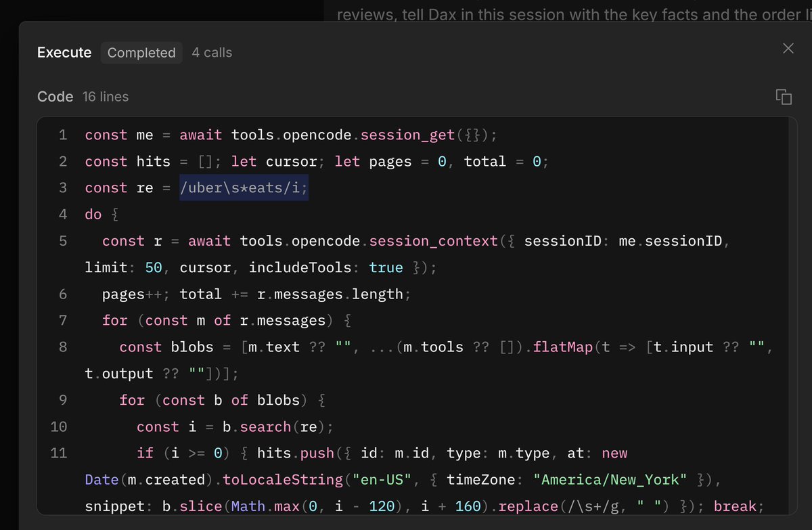The width and height of the screenshot is (812, 530).
Task: Click the "4 calls" count text
Action: click(x=212, y=53)
